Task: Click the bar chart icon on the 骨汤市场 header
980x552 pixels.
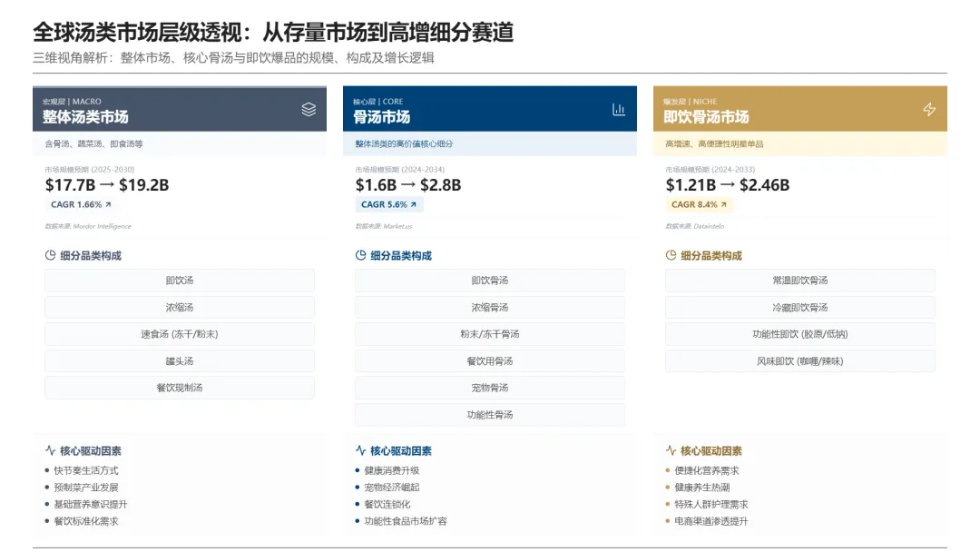Action: 618,108
